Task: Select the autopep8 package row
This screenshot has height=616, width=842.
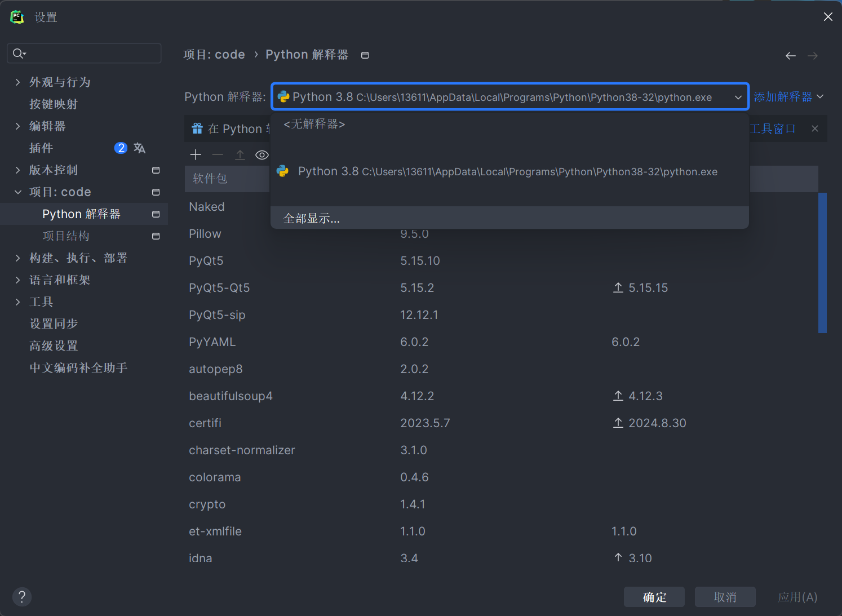Action: pyautogui.click(x=501, y=369)
